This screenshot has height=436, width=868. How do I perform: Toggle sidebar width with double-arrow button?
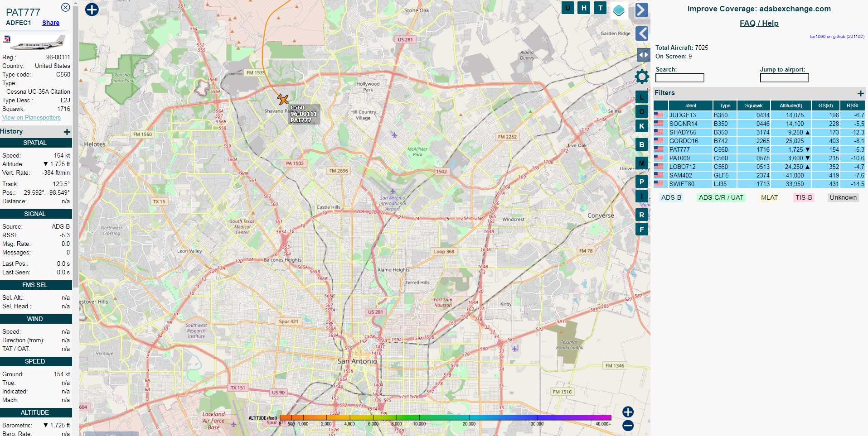point(644,55)
